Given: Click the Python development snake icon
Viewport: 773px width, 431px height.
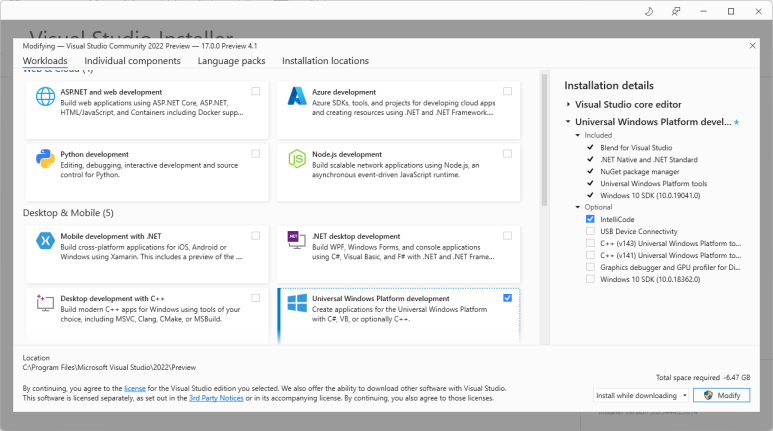Looking at the screenshot, I should coord(45,159).
